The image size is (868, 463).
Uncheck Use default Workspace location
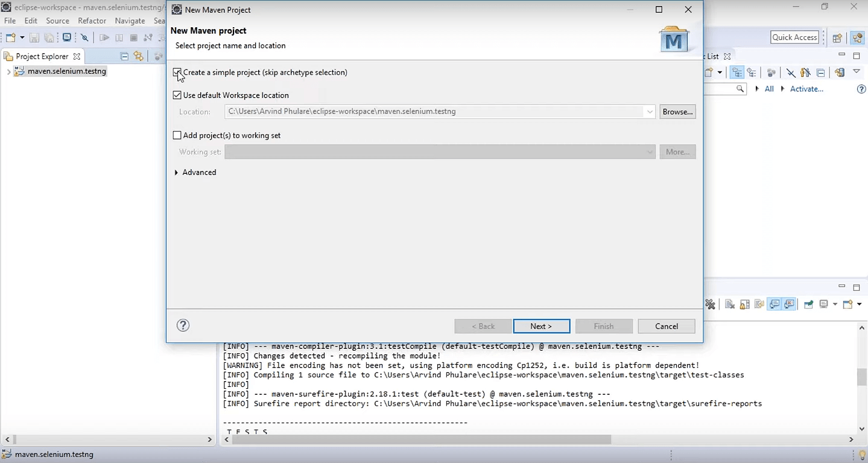tap(177, 95)
